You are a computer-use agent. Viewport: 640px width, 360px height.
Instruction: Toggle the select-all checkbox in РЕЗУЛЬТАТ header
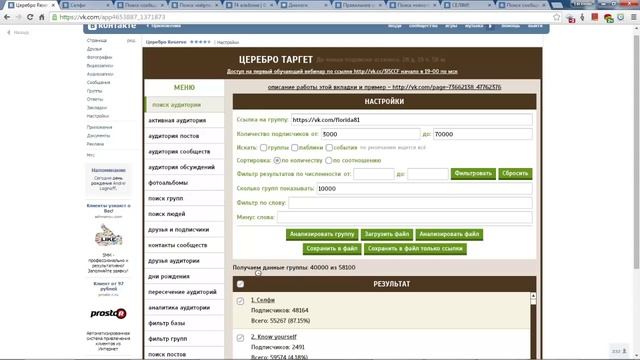click(240, 284)
